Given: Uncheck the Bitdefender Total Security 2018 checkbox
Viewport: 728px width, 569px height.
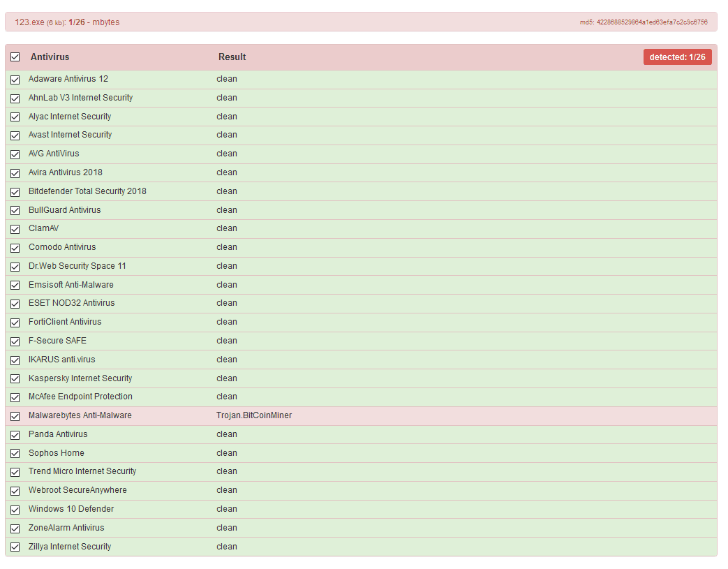Looking at the screenshot, I should tap(15, 192).
